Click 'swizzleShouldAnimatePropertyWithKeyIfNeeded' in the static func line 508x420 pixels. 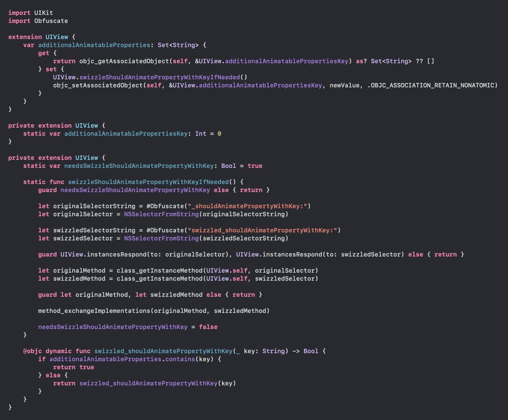coord(149,181)
